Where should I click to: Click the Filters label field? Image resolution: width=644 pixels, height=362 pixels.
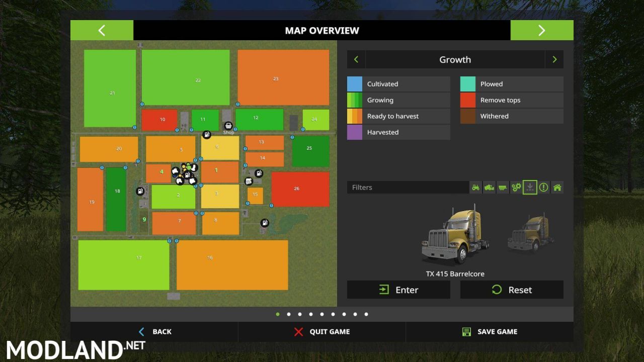[408, 188]
